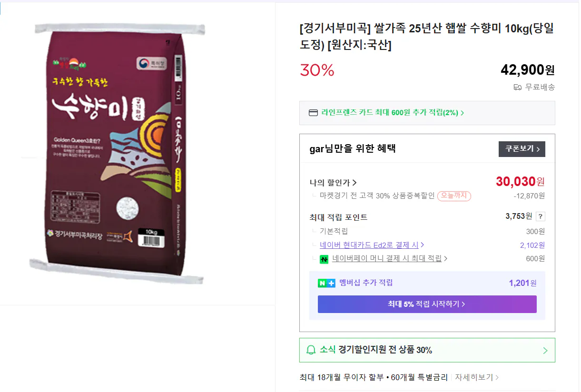Viewport: 581px width, 392px height.
Task: Click the 무료배송 delivery truck icon
Action: (517, 87)
